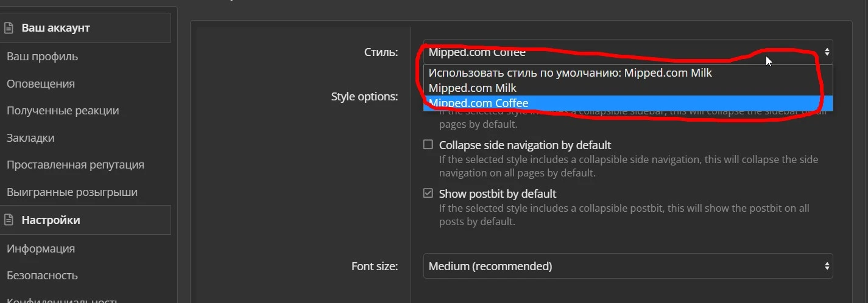Open Выигранные розыгрыши

[x=72, y=192]
